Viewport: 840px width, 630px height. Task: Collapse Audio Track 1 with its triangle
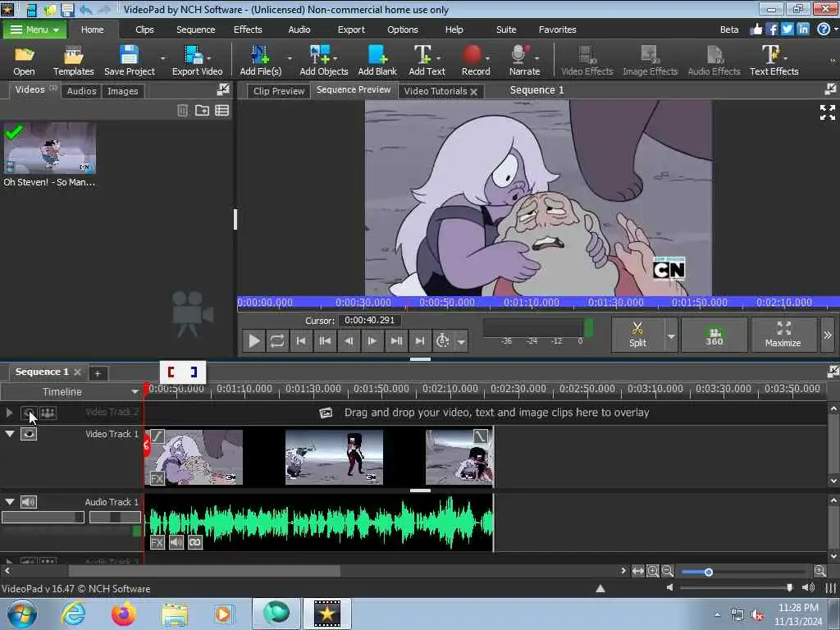click(x=10, y=501)
